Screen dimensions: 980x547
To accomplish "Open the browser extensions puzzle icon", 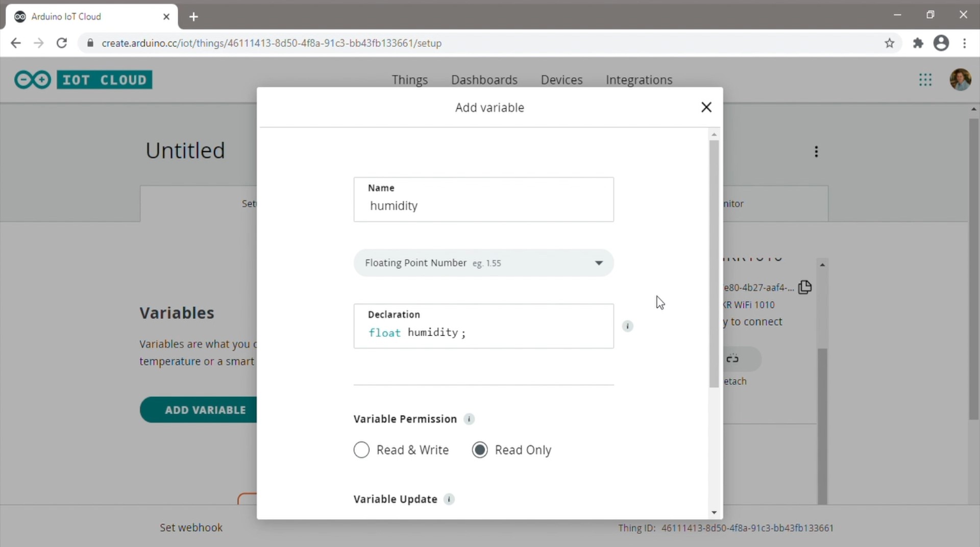I will pos(918,43).
